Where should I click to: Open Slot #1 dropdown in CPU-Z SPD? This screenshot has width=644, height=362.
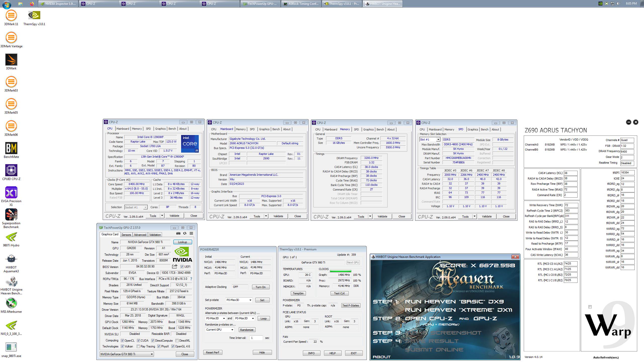click(430, 140)
